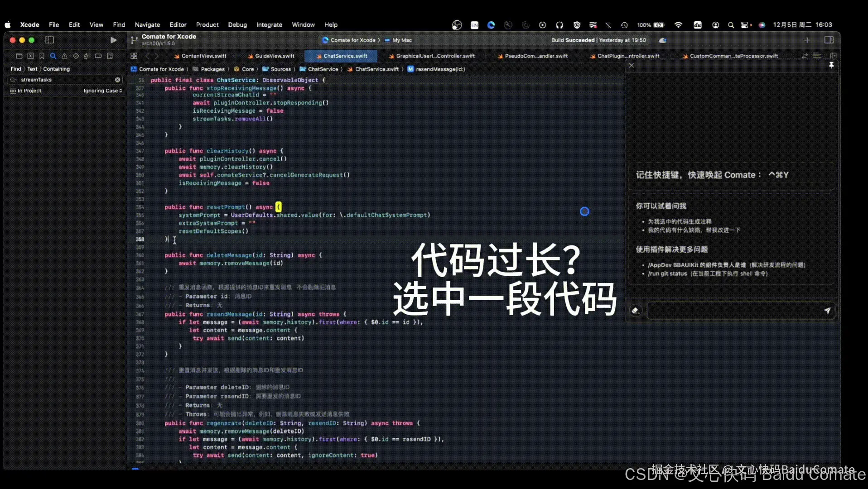Open the Containing match selector

click(x=56, y=69)
